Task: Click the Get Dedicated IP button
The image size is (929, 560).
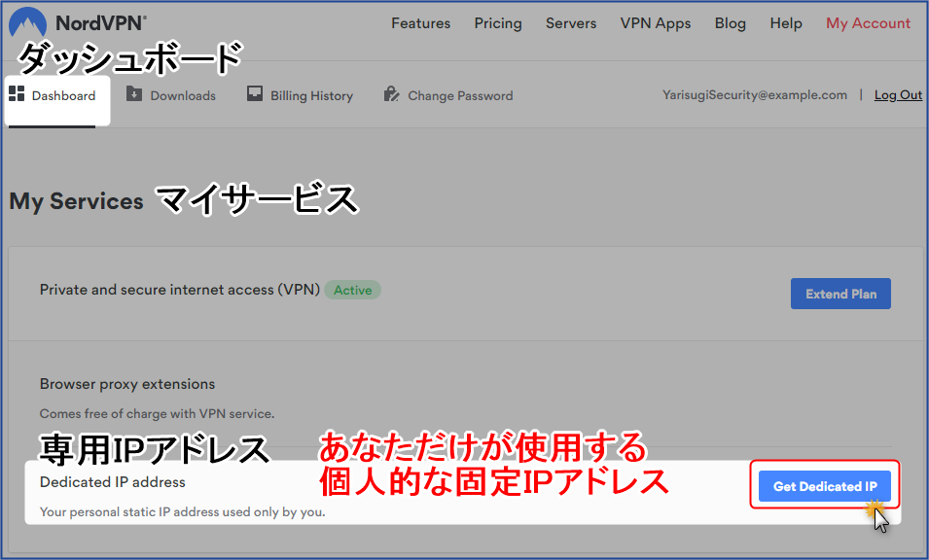Action: (825, 486)
